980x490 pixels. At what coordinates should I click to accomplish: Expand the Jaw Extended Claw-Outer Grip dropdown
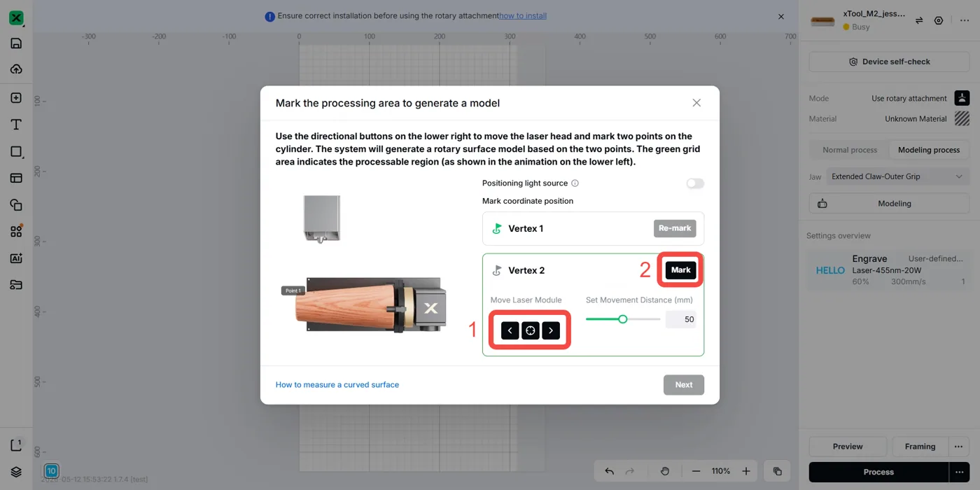897,176
